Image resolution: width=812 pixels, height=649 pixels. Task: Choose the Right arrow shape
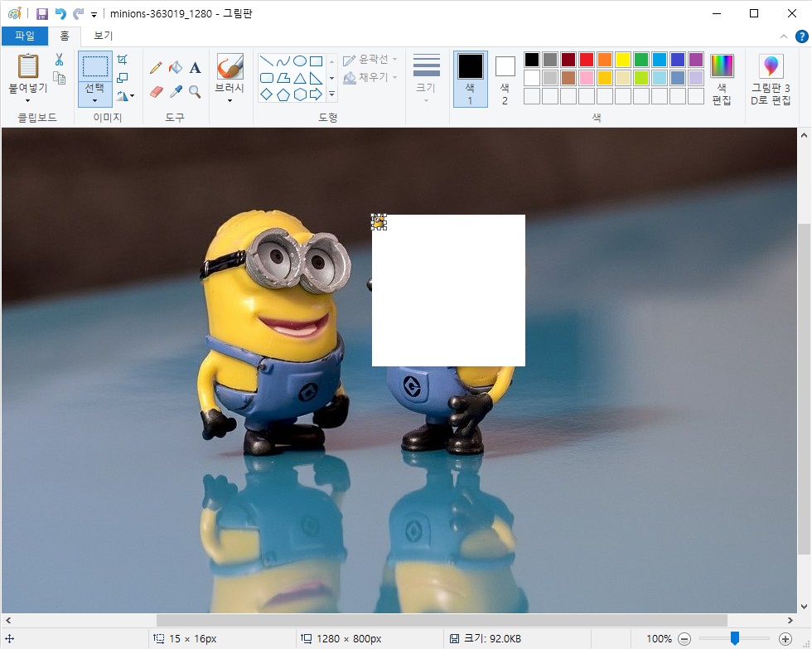tap(316, 94)
